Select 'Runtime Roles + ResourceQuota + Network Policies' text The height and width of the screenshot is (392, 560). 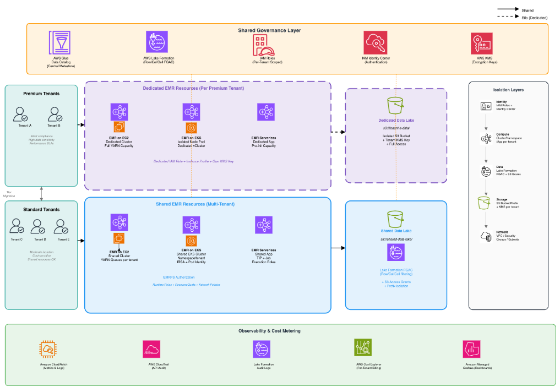(186, 285)
